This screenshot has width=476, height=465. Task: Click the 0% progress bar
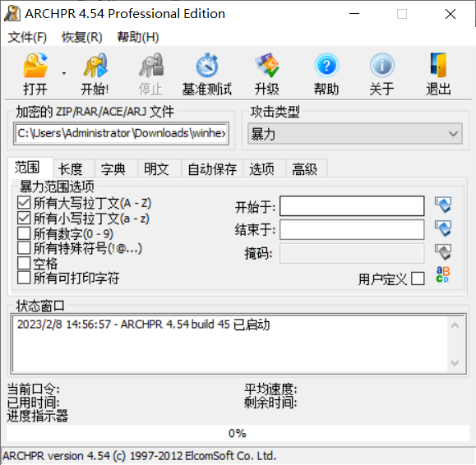click(238, 433)
